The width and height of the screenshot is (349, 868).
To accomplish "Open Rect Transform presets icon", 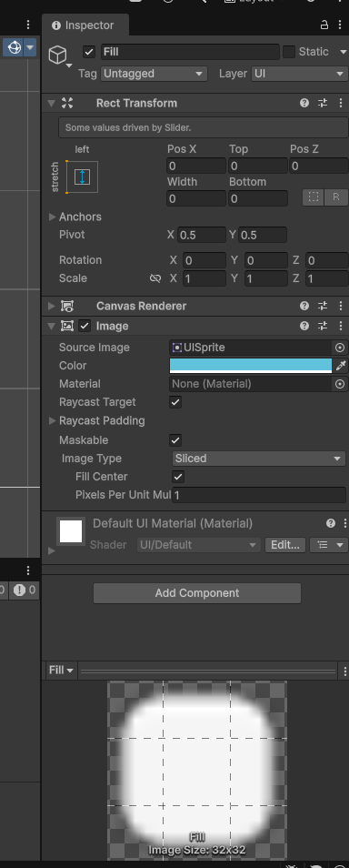I will (x=323, y=103).
